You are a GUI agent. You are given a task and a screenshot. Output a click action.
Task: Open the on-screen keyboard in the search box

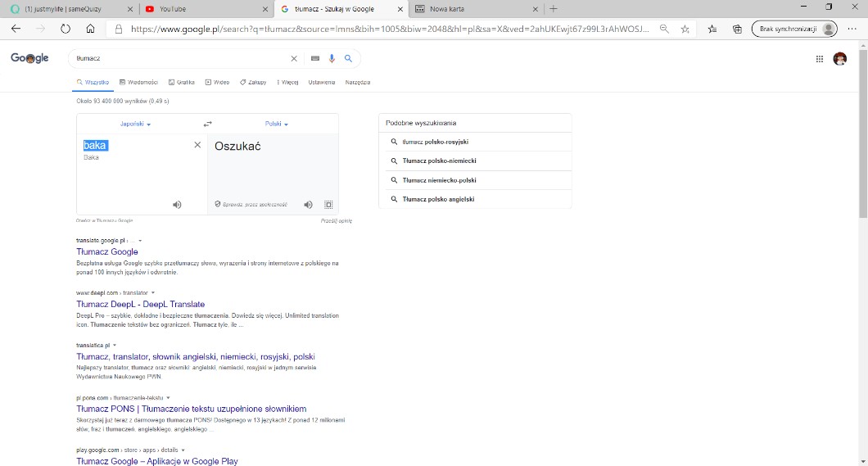coord(314,59)
